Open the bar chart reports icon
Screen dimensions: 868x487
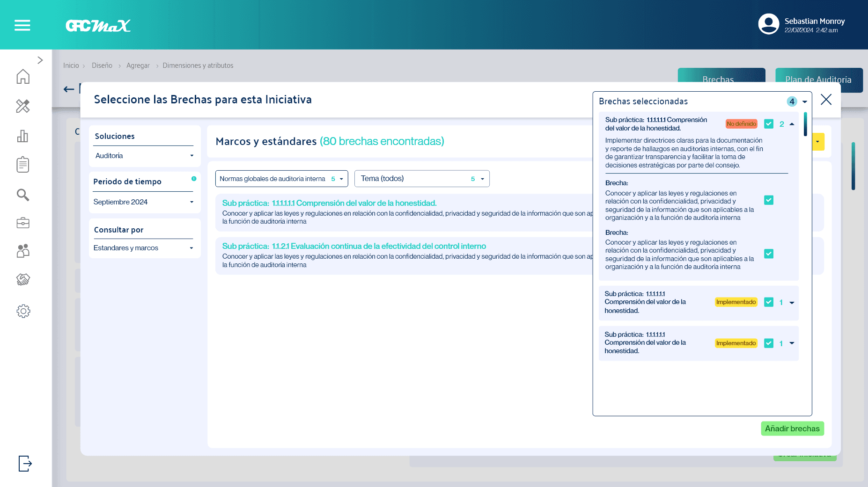22,136
